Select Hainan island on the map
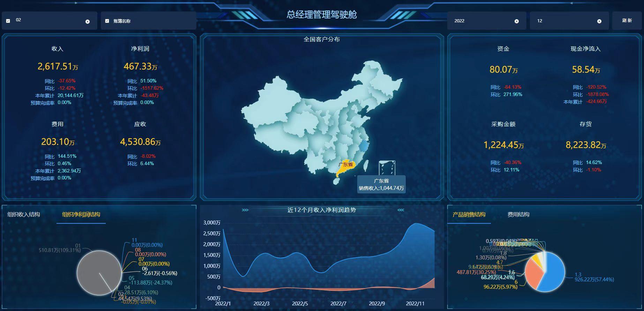 pos(337,181)
